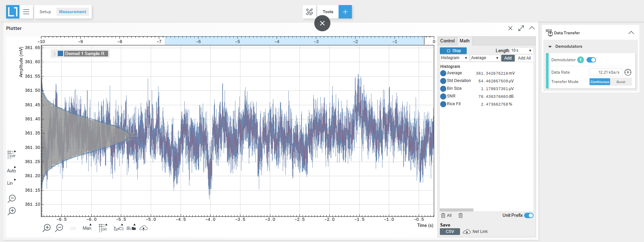This screenshot has height=242, width=644.
Task: Delete the selected math entry with single trash icon
Action: [x=461, y=215]
